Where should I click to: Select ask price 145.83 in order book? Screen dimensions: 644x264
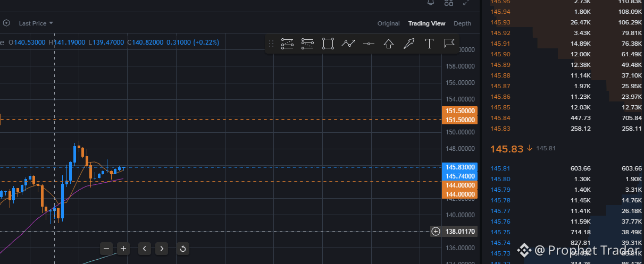click(x=500, y=129)
